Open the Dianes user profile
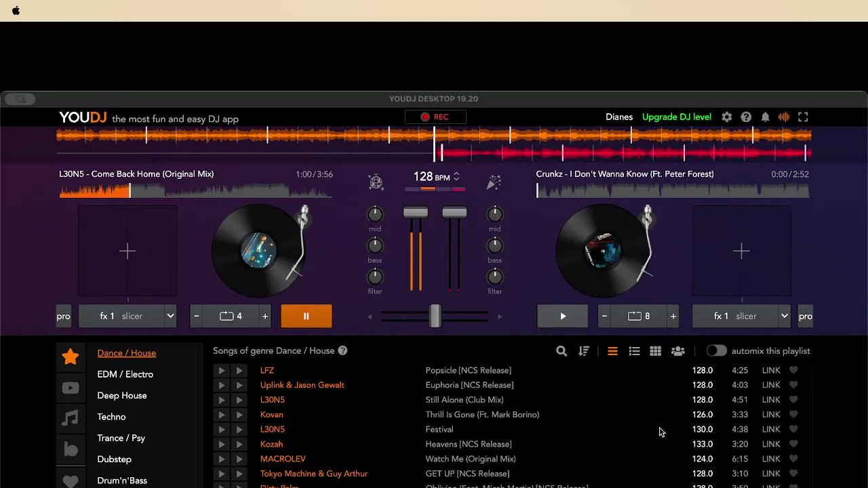Screen dimensions: 868x488 click(x=619, y=117)
